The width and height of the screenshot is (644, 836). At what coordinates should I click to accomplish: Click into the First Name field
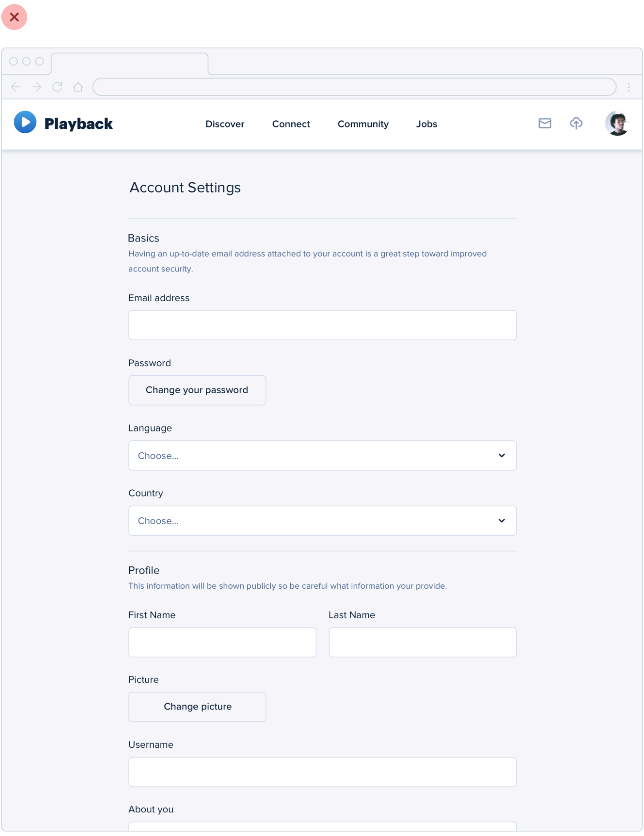click(x=222, y=642)
